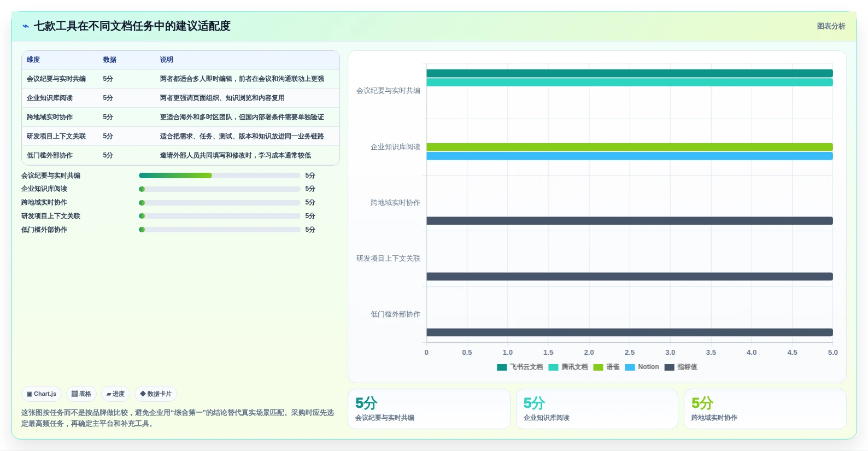Toggle the Notion legend color box
Viewport: 868px width, 451px height.
point(630,367)
